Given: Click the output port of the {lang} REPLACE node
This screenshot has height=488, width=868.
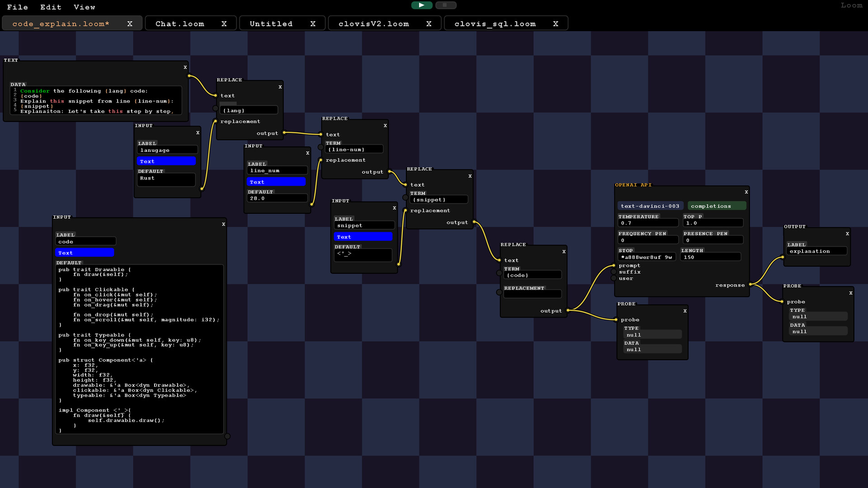Looking at the screenshot, I should click(x=283, y=133).
